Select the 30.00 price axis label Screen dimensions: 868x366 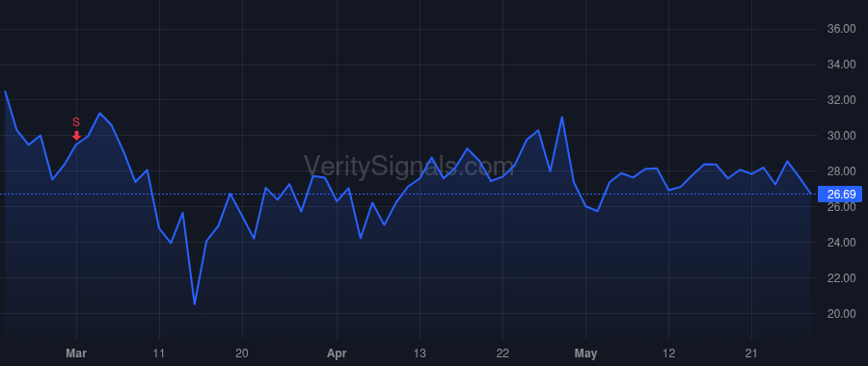point(841,136)
